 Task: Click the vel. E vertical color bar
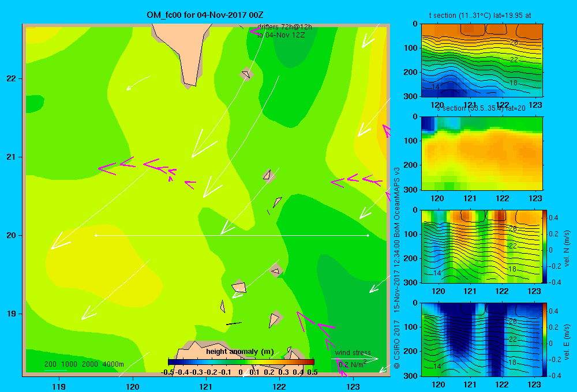545,340
